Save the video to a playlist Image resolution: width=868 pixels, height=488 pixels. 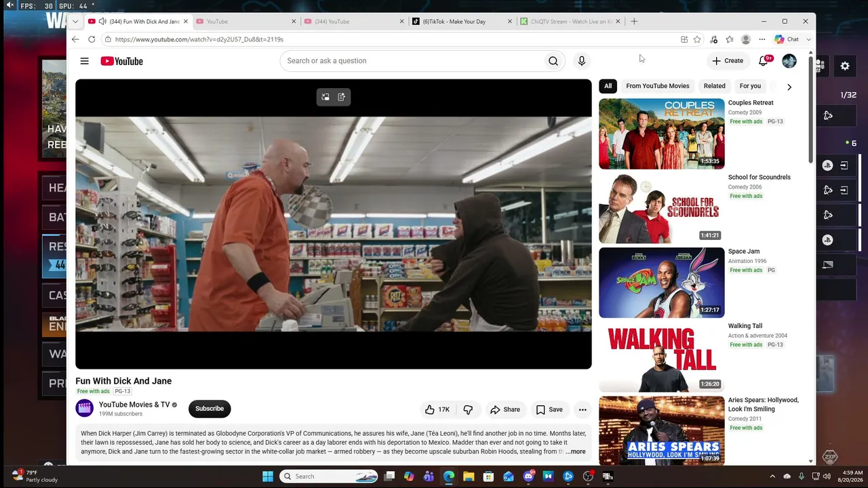[x=549, y=409]
